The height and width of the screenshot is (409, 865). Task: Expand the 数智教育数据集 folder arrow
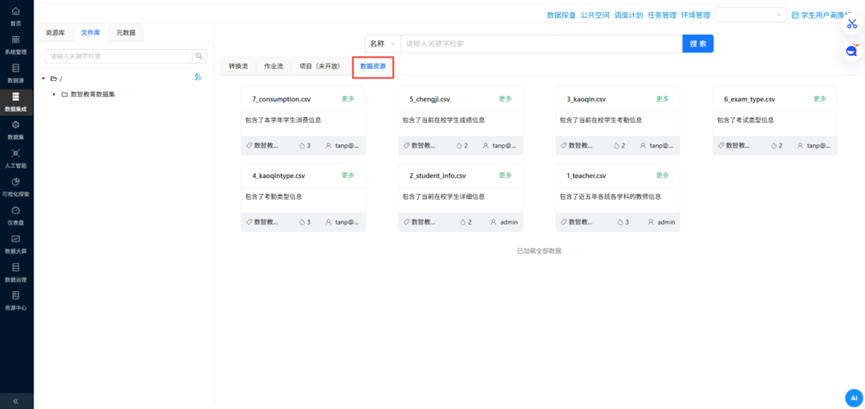[54, 94]
